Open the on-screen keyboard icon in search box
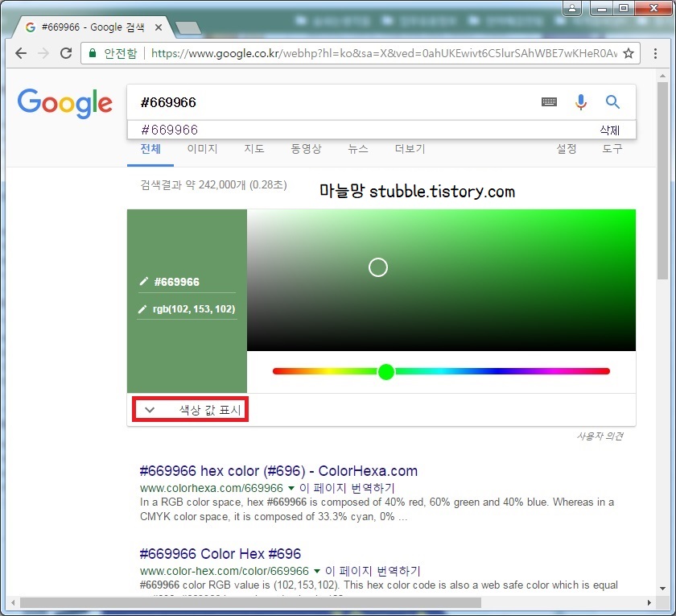 [549, 101]
